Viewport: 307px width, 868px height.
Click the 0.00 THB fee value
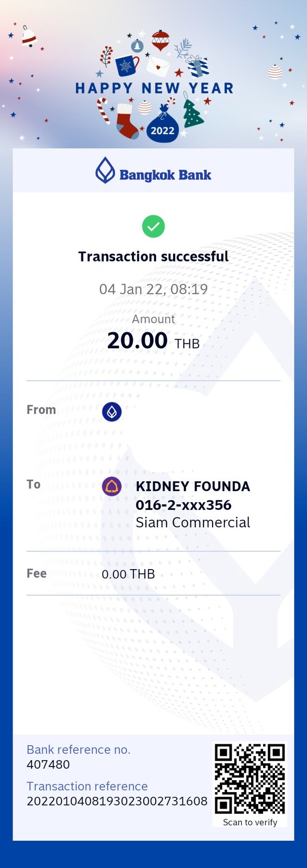point(129,574)
